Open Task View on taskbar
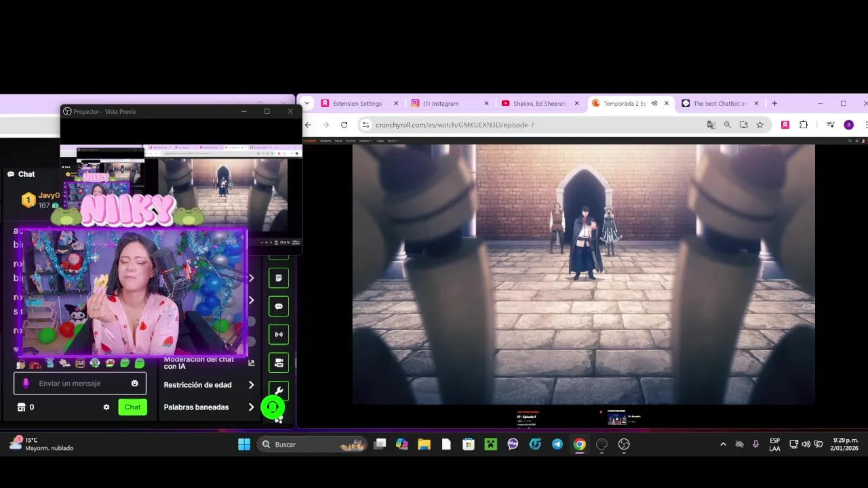 [380, 445]
